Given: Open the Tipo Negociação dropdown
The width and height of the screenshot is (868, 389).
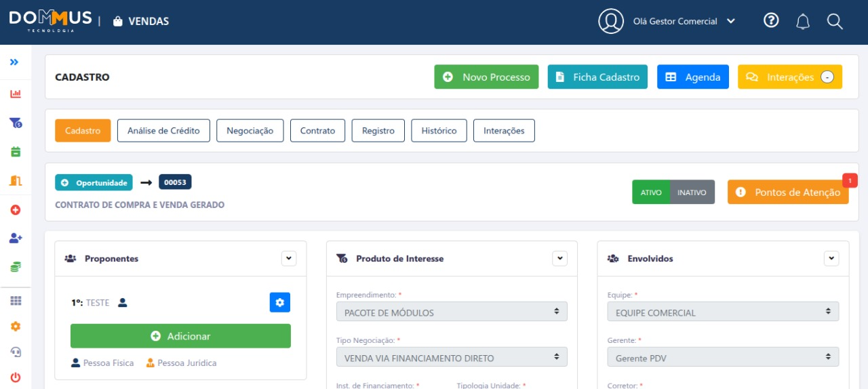Looking at the screenshot, I should point(452,357).
